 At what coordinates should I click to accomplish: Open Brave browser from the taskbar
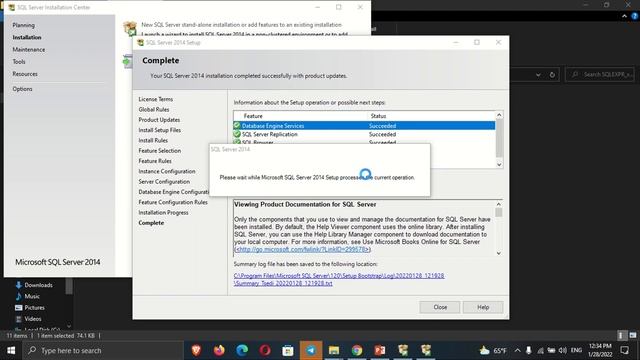pyautogui.click(x=196, y=350)
